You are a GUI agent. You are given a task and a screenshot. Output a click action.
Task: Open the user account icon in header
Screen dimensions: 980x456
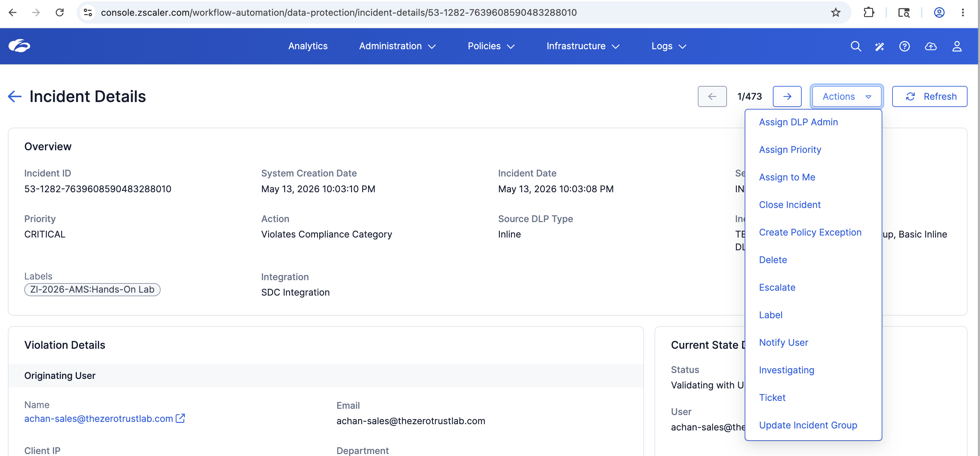click(957, 47)
